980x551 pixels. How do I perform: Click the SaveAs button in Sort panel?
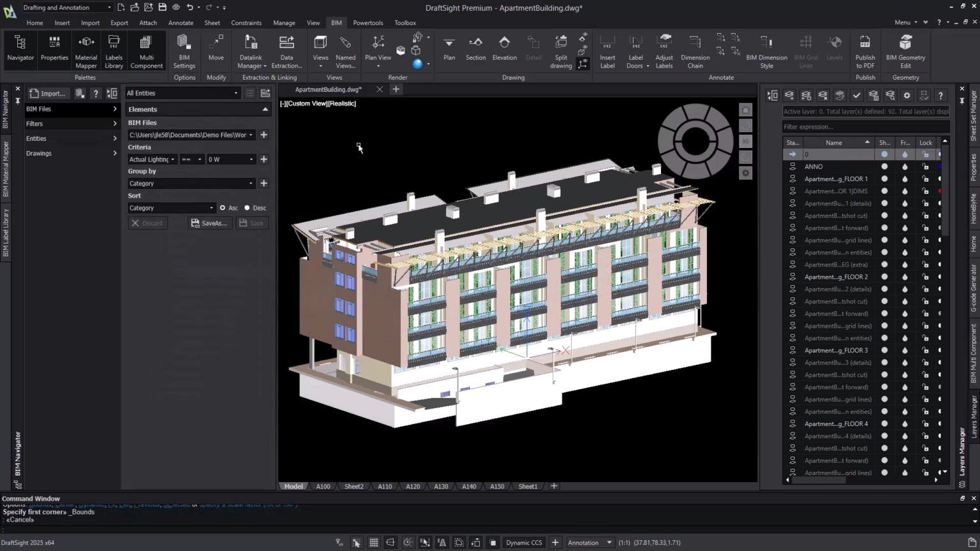(x=210, y=223)
